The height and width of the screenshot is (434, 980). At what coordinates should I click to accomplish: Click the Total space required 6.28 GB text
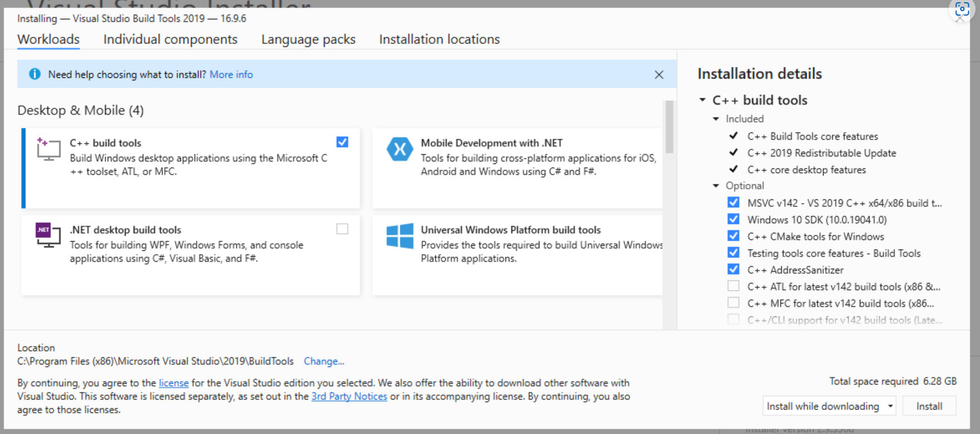(893, 381)
